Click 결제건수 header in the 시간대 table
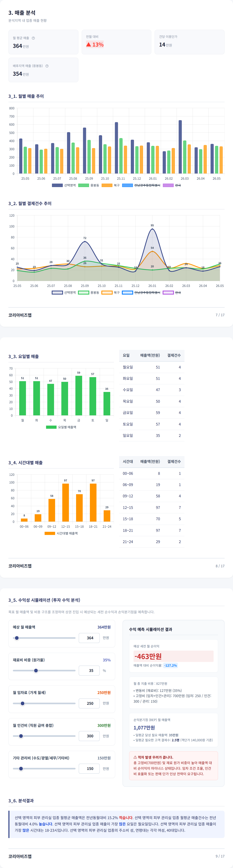The height and width of the screenshot is (868, 233). [x=174, y=462]
